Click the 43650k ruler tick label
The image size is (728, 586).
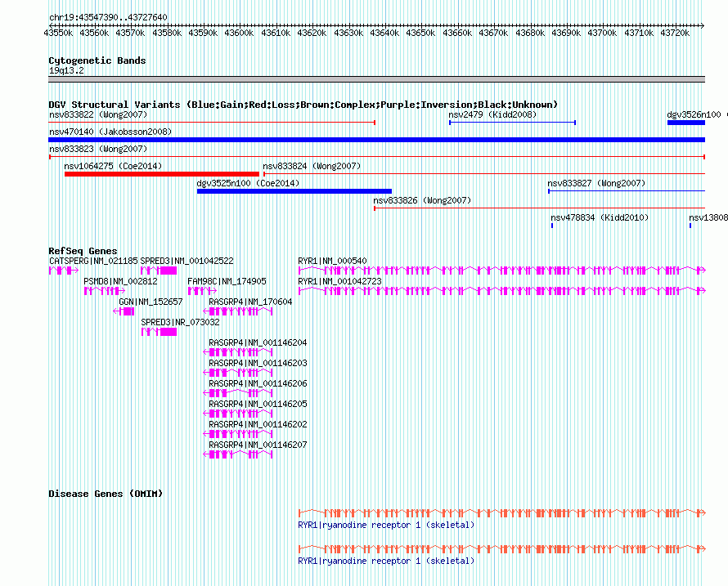420,34
